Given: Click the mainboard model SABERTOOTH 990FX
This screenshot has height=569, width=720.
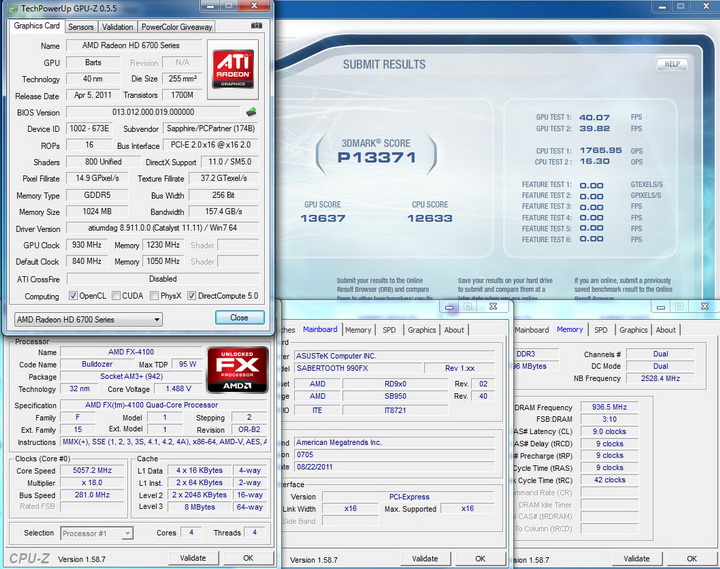Looking at the screenshot, I should [x=358, y=368].
